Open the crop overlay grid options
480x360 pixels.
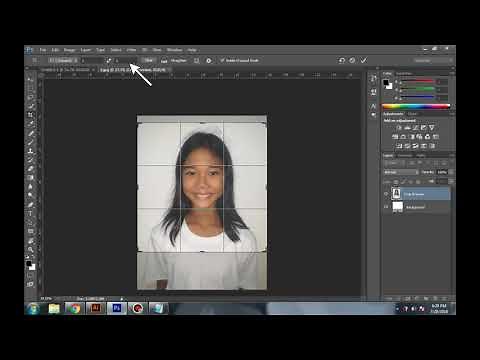(197, 61)
